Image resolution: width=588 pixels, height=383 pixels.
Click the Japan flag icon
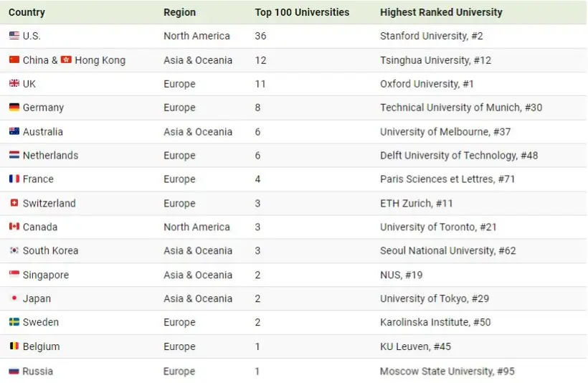tap(14, 298)
